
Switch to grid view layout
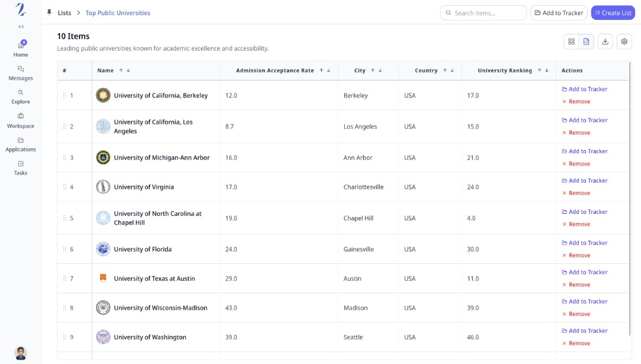coord(572,41)
